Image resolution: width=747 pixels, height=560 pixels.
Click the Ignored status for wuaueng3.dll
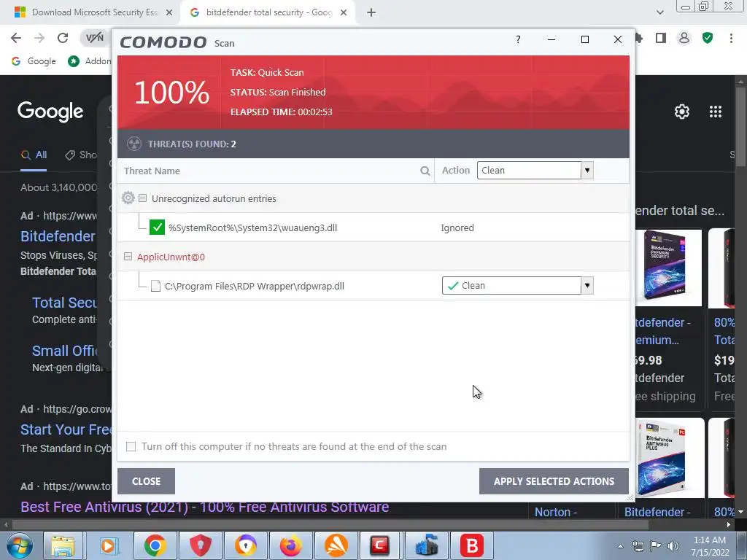click(457, 227)
